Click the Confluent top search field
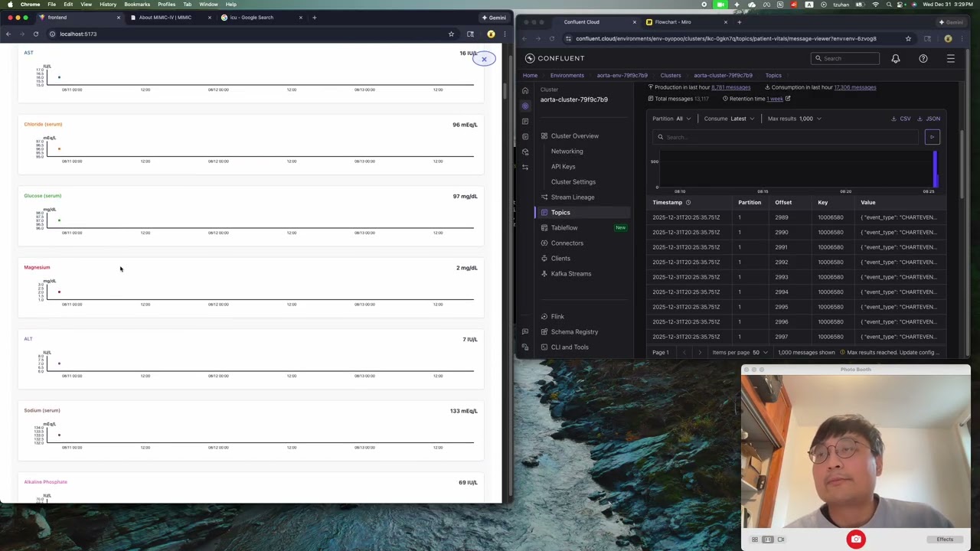The image size is (980, 551). [844, 58]
